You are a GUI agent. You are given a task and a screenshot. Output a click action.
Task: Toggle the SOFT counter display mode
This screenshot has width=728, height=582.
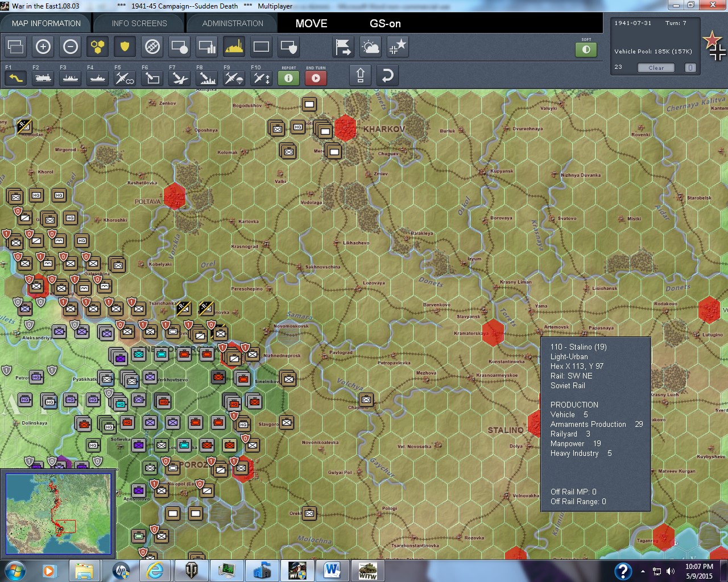tap(586, 49)
